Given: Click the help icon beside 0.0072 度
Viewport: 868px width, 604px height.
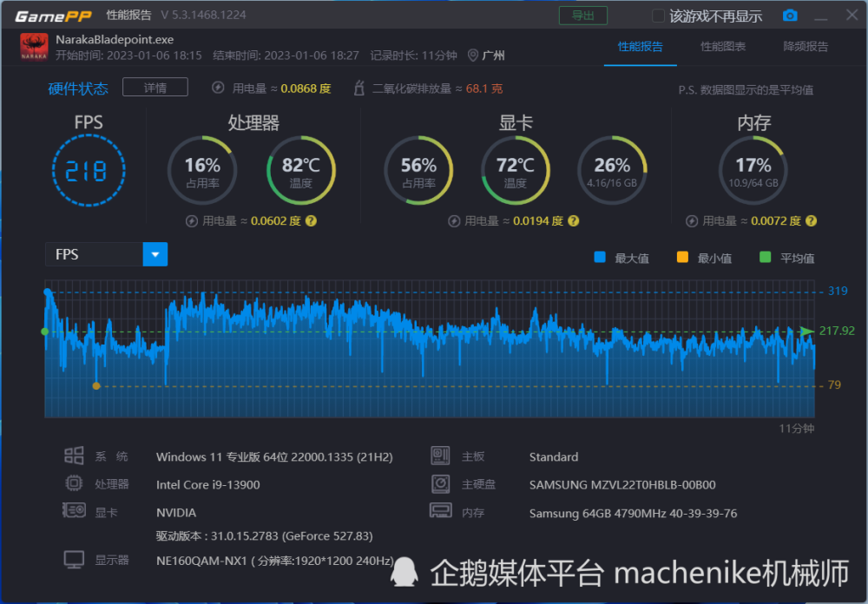Looking at the screenshot, I should click(x=811, y=221).
